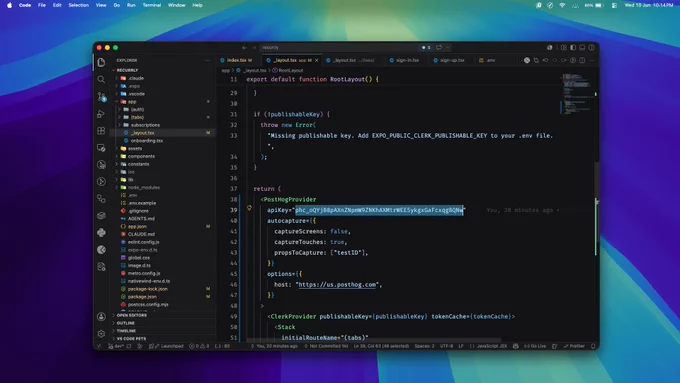Open the Explorer view in activity bar
680x383 pixels.
pyautogui.click(x=101, y=62)
